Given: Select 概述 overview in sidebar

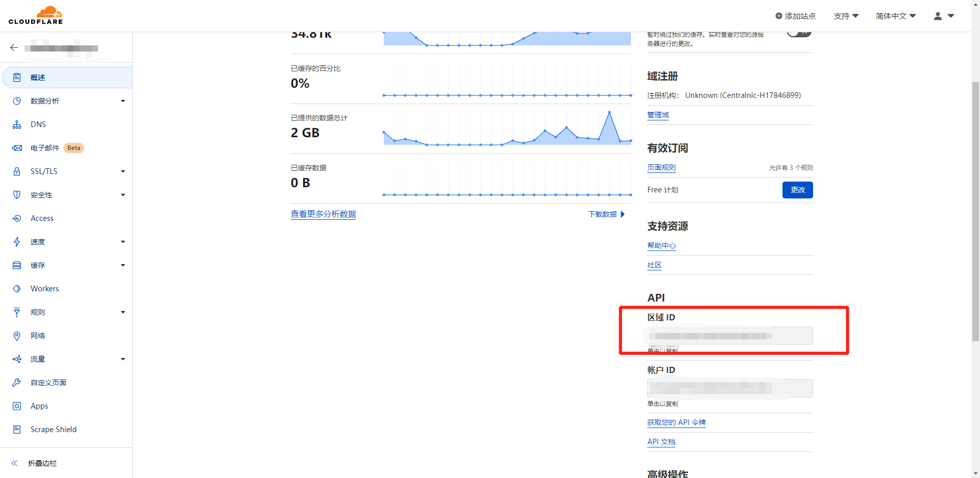Looking at the screenshot, I should [x=38, y=78].
